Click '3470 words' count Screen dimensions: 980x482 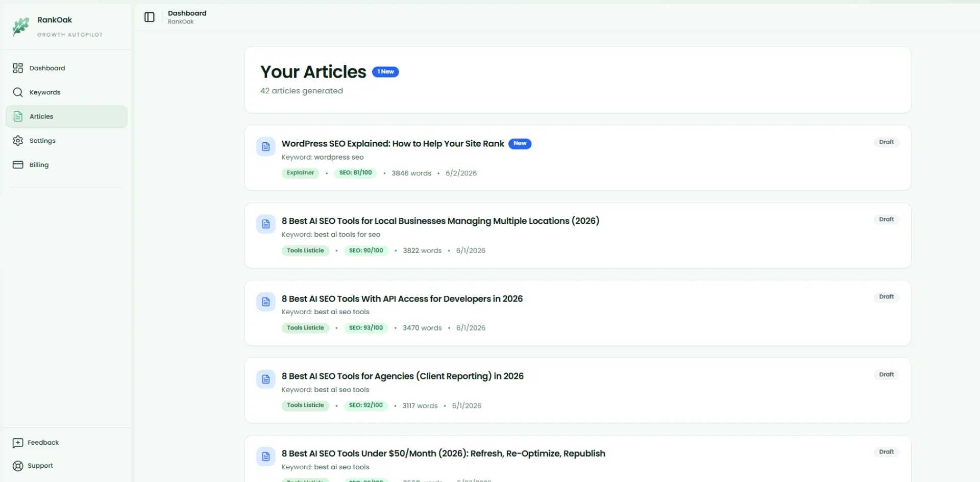pos(422,328)
